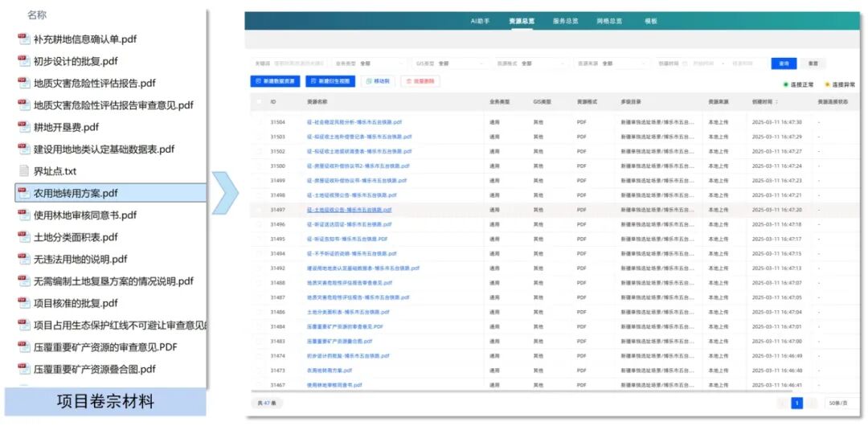Open the resource link in row ID 31488
This screenshot has height=426, width=868.
click(x=350, y=282)
